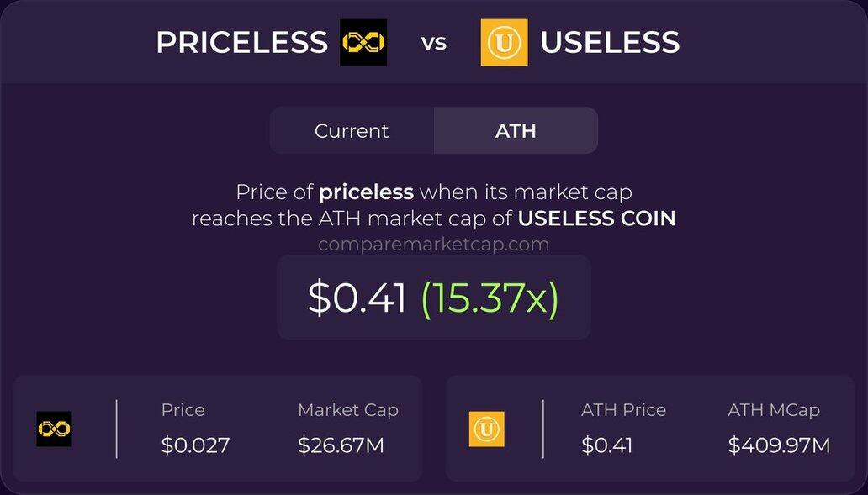Image resolution: width=868 pixels, height=495 pixels.
Task: Click the $409.97M ATH market cap value
Action: point(779,445)
